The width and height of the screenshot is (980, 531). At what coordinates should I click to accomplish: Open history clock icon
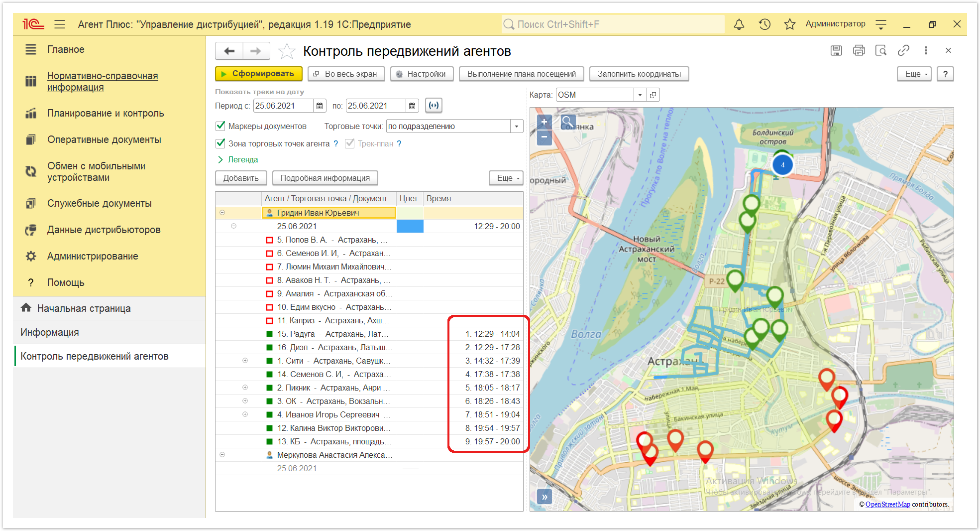point(764,24)
